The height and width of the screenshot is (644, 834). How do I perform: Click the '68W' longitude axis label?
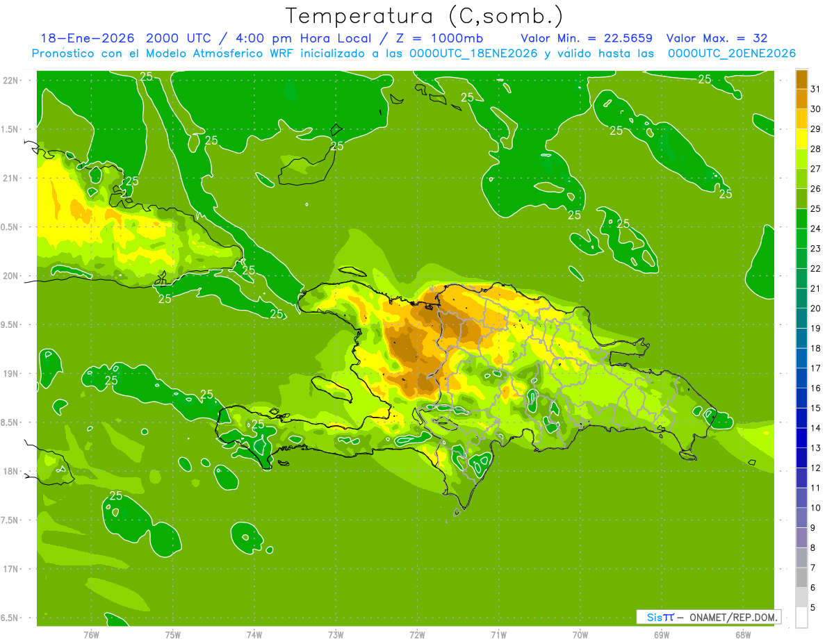pyautogui.click(x=743, y=635)
